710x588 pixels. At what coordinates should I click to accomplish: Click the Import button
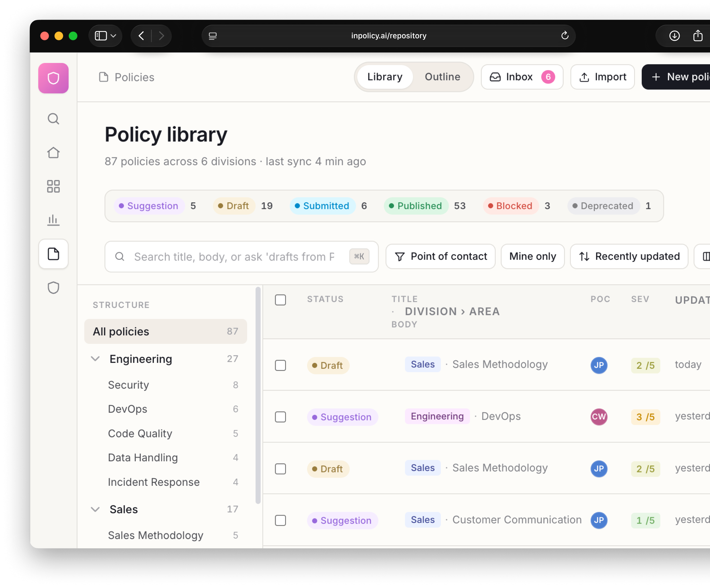click(x=602, y=77)
